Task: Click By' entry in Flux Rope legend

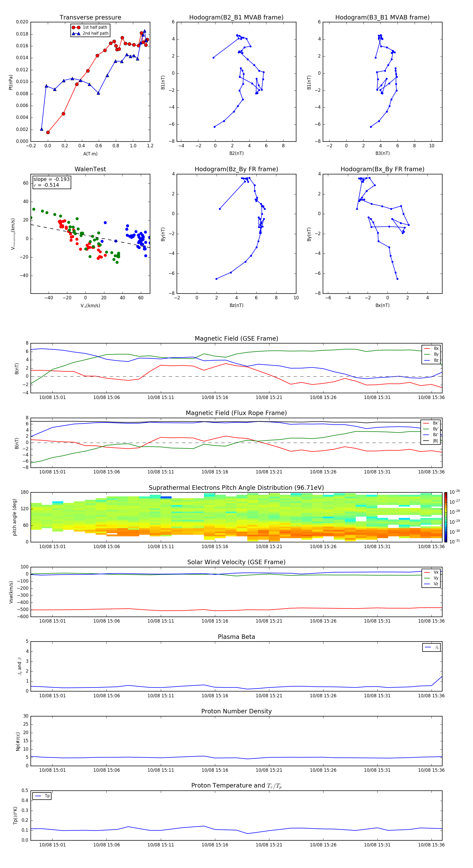Action: 431,429
